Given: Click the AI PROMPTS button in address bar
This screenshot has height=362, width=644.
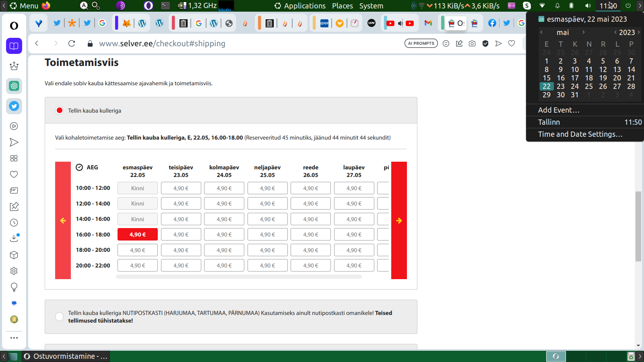Looking at the screenshot, I should click(x=421, y=43).
